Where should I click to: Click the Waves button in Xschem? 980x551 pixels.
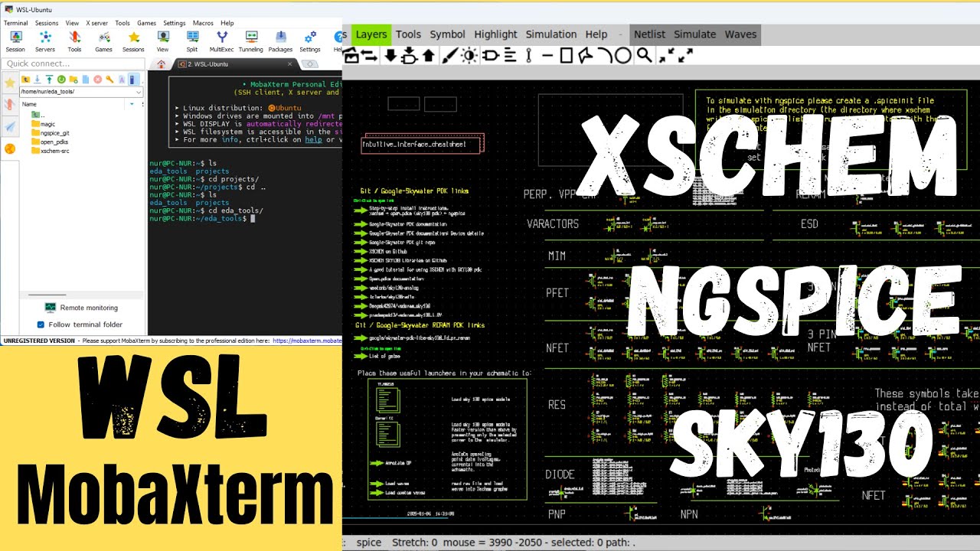(740, 34)
